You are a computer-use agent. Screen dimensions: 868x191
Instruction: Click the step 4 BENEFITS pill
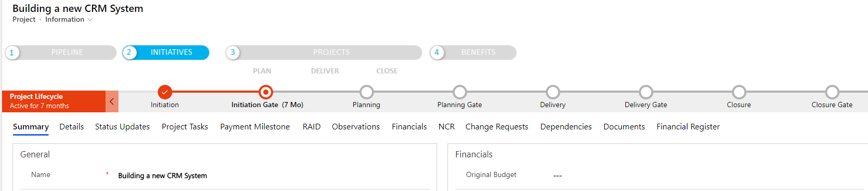[x=473, y=52]
